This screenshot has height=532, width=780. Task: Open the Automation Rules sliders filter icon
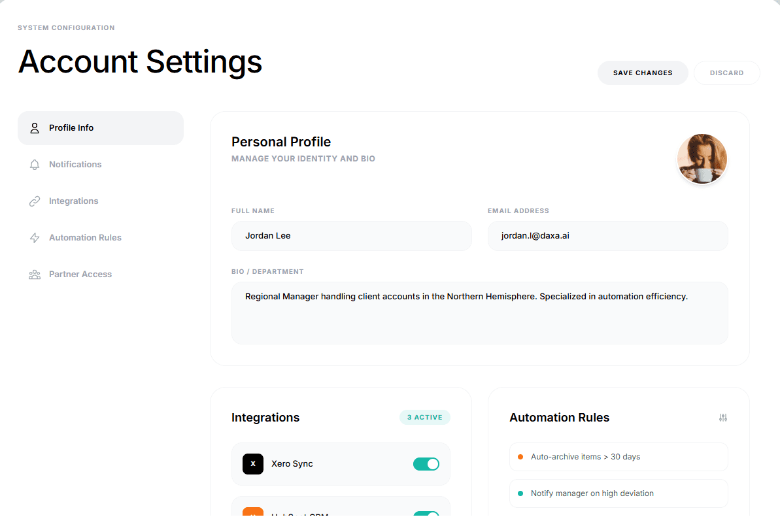[722, 418]
